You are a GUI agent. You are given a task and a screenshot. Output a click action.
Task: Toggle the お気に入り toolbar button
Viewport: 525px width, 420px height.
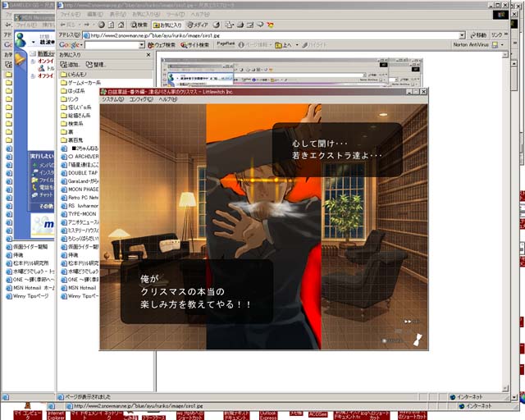(x=167, y=25)
